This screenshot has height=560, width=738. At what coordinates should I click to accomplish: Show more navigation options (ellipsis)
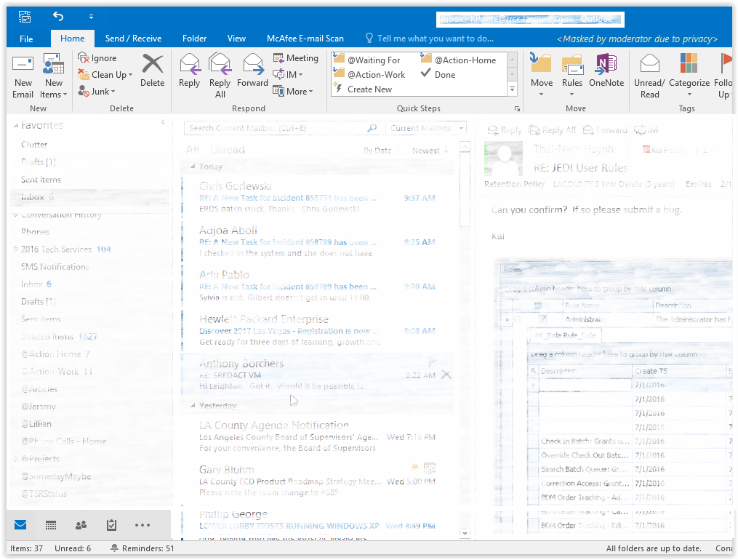[142, 524]
